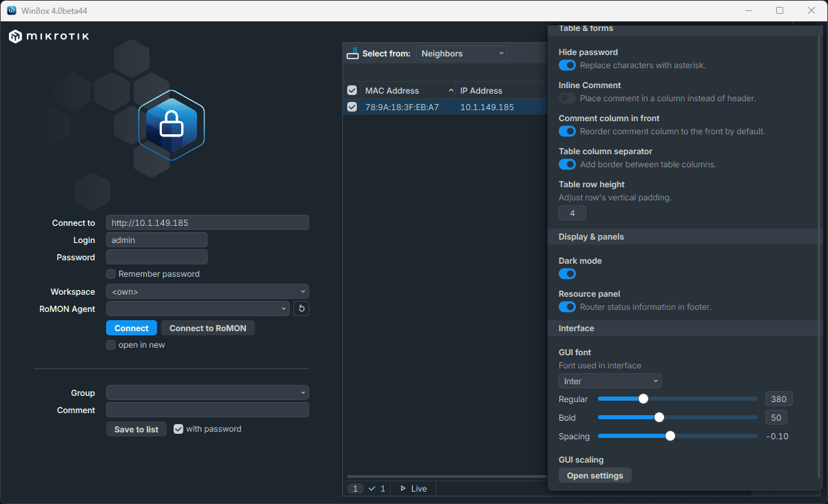Image resolution: width=828 pixels, height=504 pixels.
Task: Open the Group dropdown
Action: pyautogui.click(x=207, y=393)
